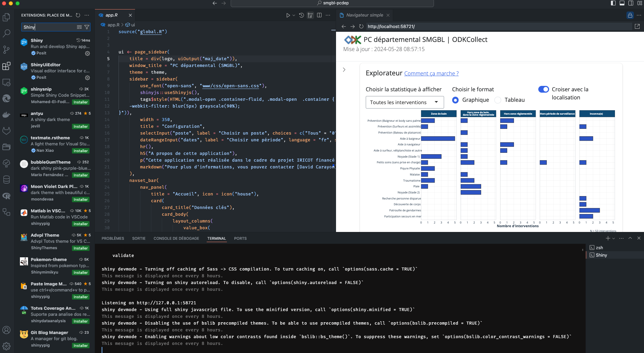Install the antyu dark theme extension
Viewport: 644px width, 353px height.
tap(80, 126)
